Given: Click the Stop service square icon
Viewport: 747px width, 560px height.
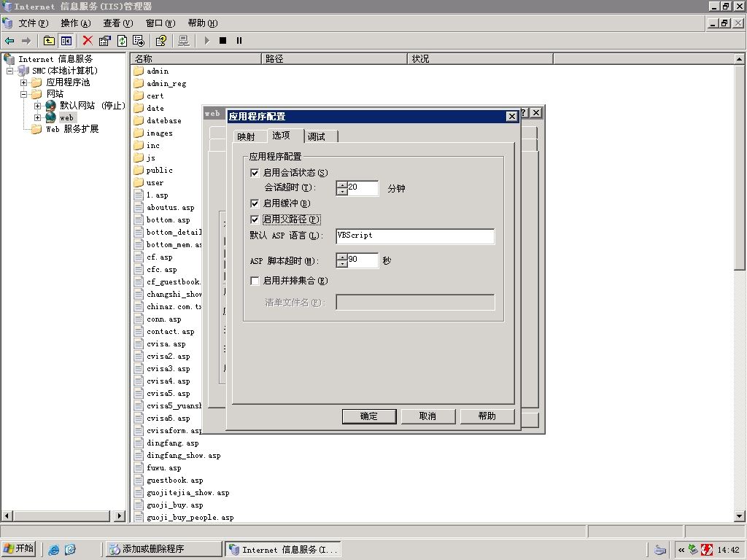Looking at the screenshot, I should [222, 41].
